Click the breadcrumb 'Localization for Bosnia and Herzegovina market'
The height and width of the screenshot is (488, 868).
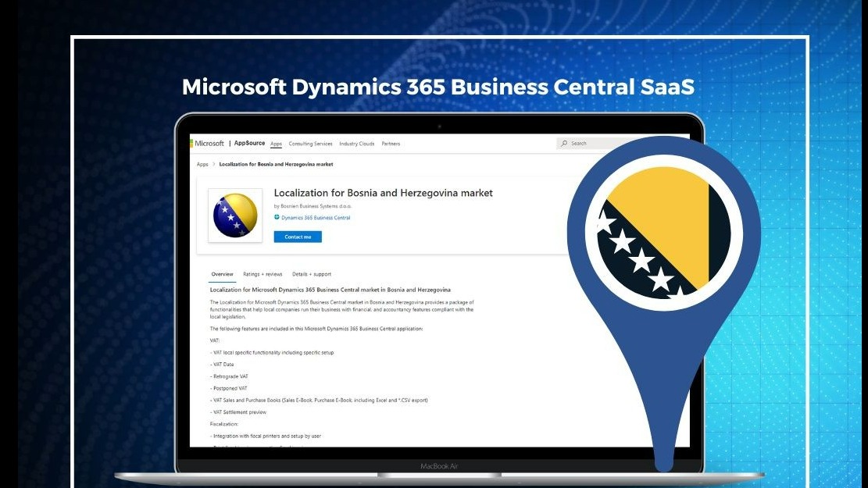(277, 164)
